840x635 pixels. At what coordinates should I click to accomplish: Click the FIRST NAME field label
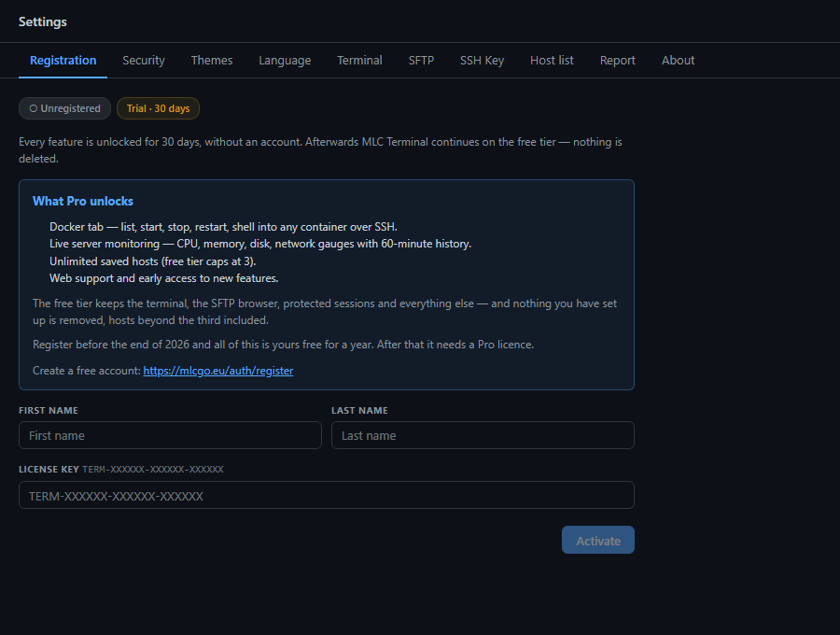pyautogui.click(x=49, y=411)
